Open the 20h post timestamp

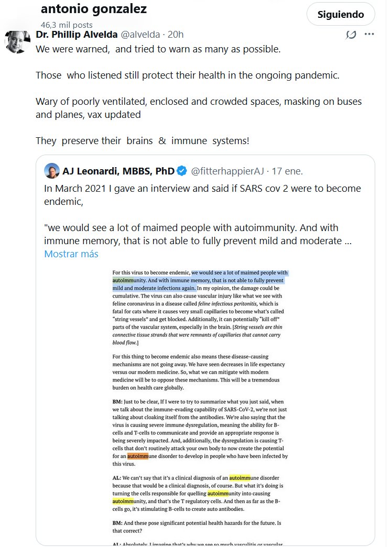(175, 35)
